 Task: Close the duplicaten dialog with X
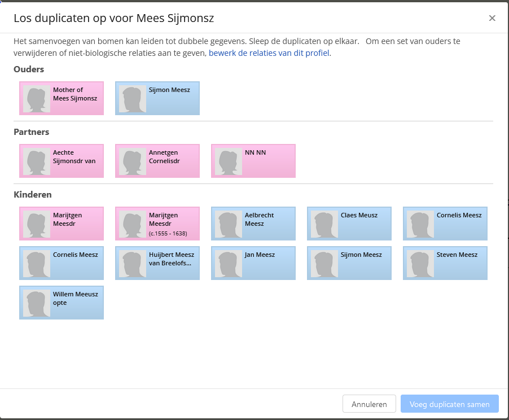point(492,18)
